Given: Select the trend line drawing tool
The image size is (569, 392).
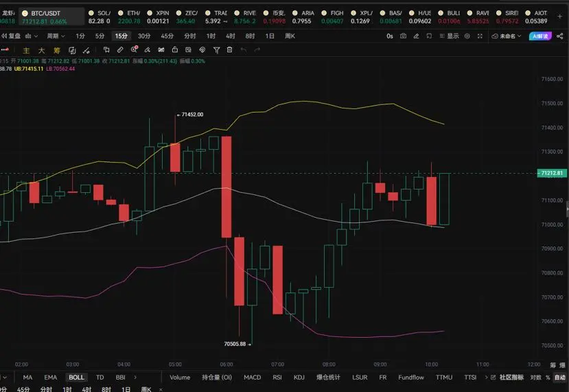Looking at the screenshot, I should coord(86,50).
